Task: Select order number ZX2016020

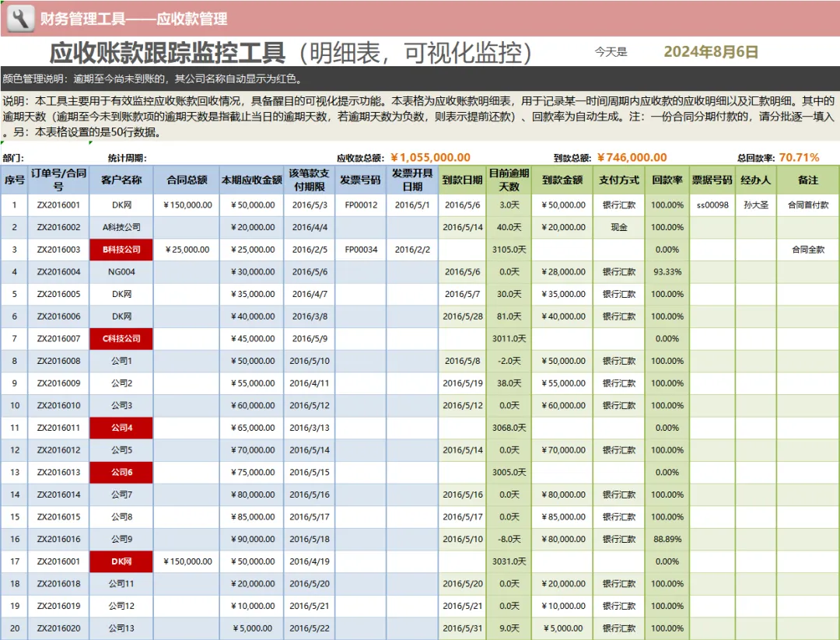Action: click(x=58, y=628)
